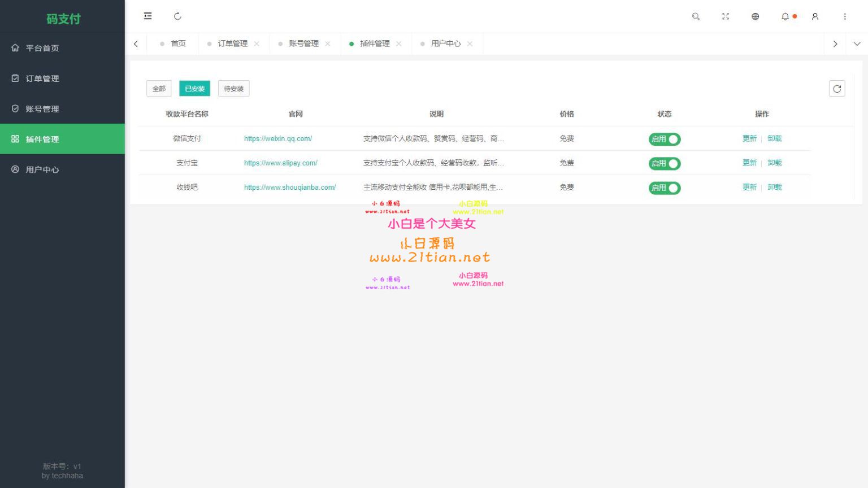This screenshot has height=488, width=868.
Task: Select the 收钱吧 name cell
Action: click(x=187, y=187)
